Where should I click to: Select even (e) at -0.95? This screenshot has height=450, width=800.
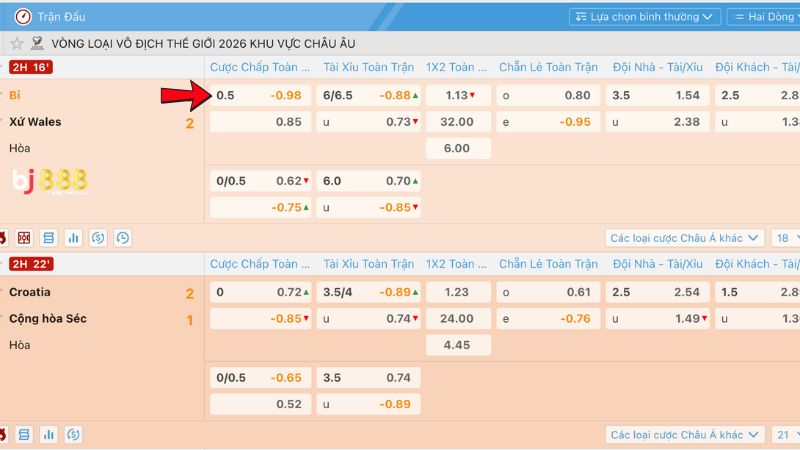pyautogui.click(x=548, y=122)
